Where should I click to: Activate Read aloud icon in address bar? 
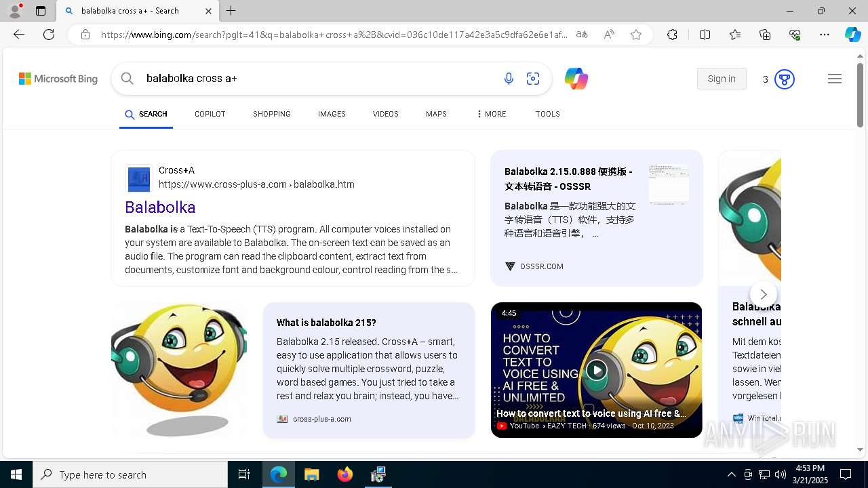(609, 35)
